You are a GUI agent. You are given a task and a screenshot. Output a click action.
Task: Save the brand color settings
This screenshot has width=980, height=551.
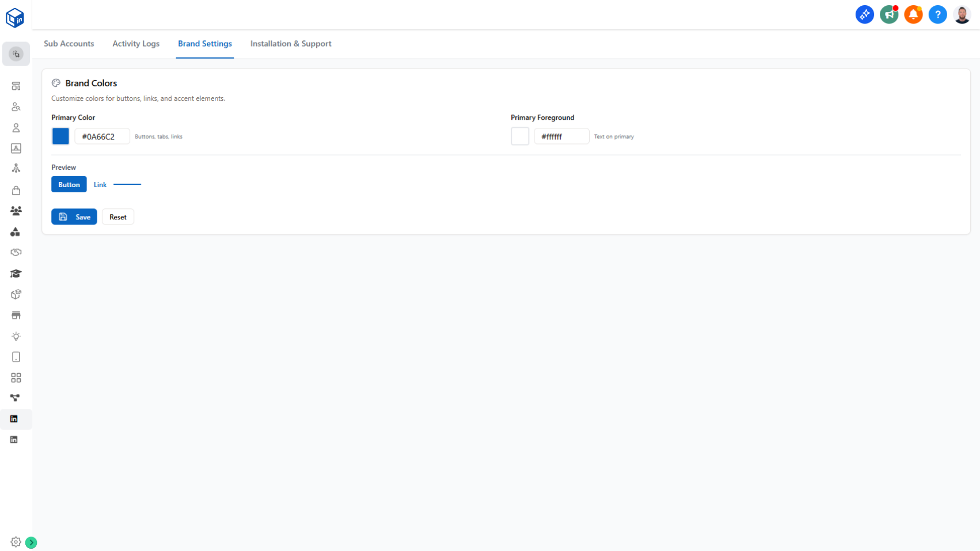point(74,217)
